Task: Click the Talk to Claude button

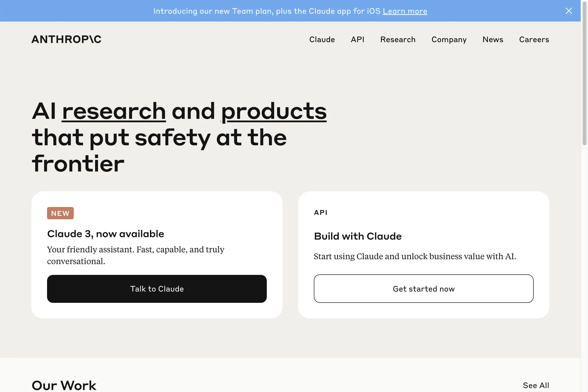Action: (157, 289)
